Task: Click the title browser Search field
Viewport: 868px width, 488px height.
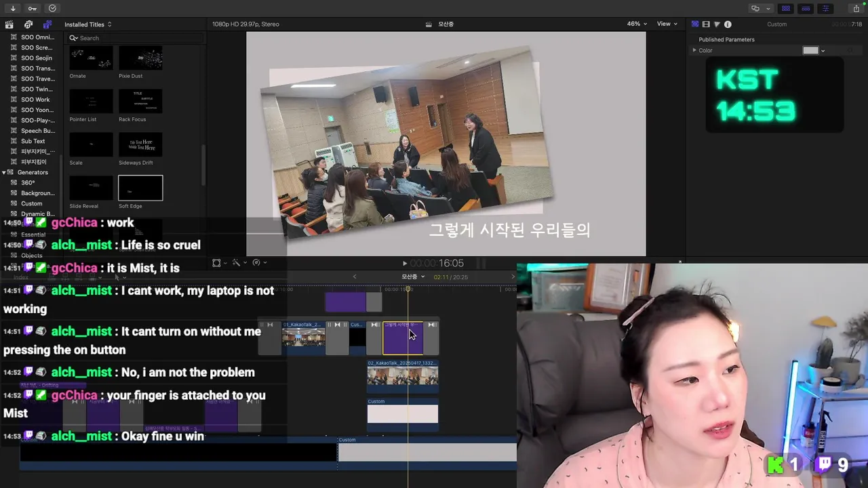Action: coord(136,38)
